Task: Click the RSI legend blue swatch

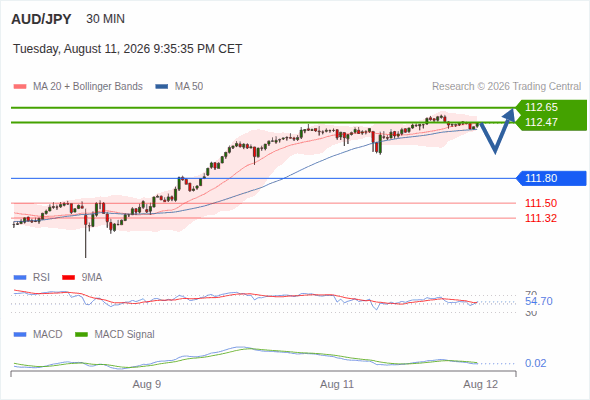Action: pyautogui.click(x=20, y=278)
